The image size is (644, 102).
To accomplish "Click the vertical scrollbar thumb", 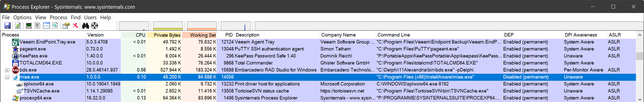I will pos(640,56).
